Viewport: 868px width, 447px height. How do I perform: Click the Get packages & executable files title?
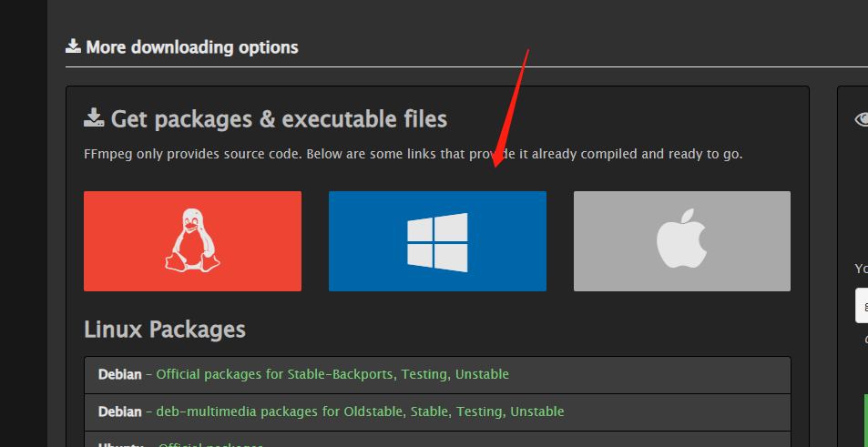pos(279,118)
